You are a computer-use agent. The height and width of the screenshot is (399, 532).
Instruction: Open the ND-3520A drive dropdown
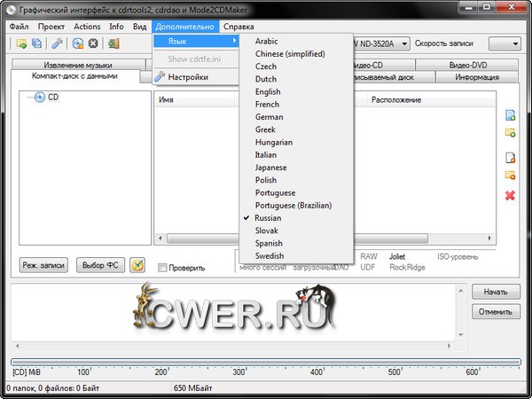click(403, 43)
